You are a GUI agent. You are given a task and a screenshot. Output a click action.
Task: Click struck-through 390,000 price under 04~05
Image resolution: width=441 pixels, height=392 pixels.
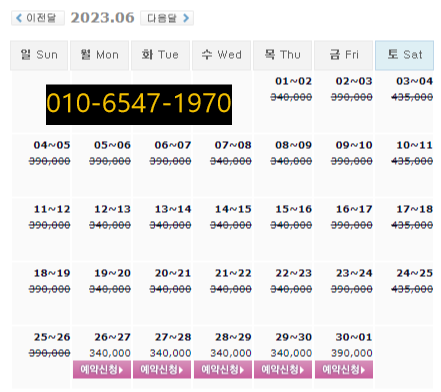50,161
